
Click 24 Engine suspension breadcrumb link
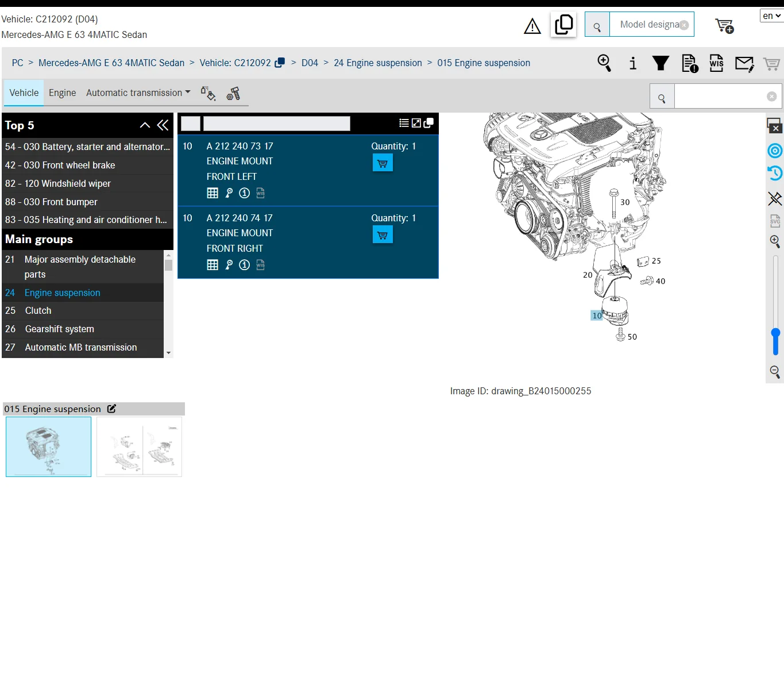tap(378, 63)
